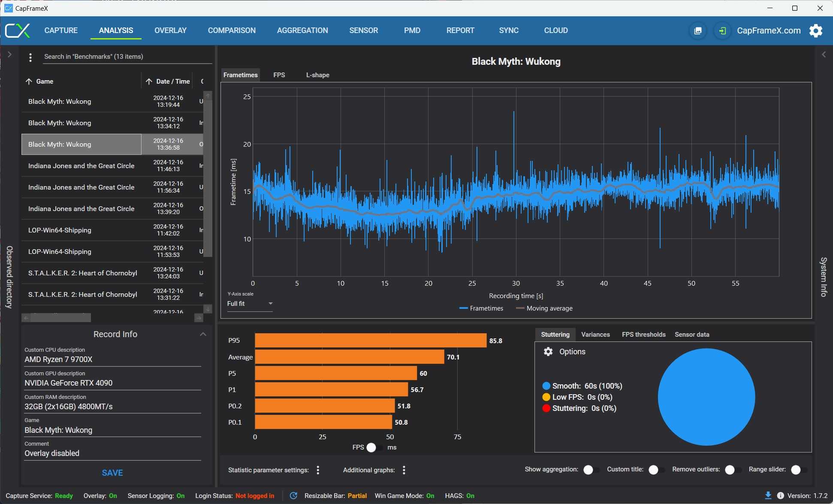Switch to the Variances tab
The image size is (833, 504).
click(x=595, y=335)
